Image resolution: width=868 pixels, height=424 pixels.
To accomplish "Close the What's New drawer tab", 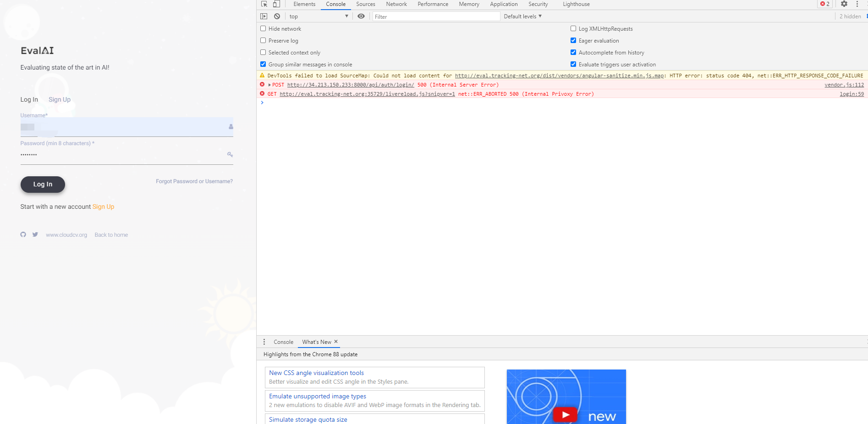I will click(336, 342).
